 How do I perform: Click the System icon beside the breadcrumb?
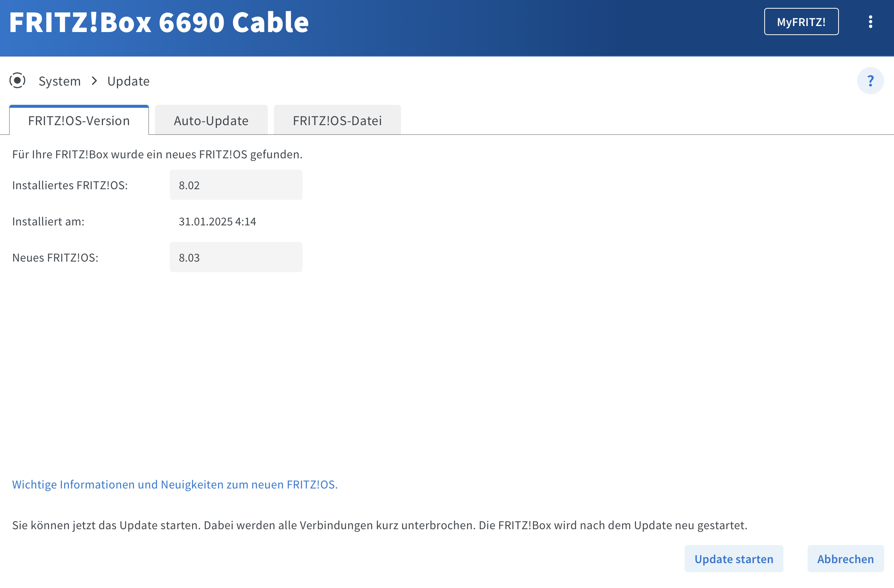(17, 81)
